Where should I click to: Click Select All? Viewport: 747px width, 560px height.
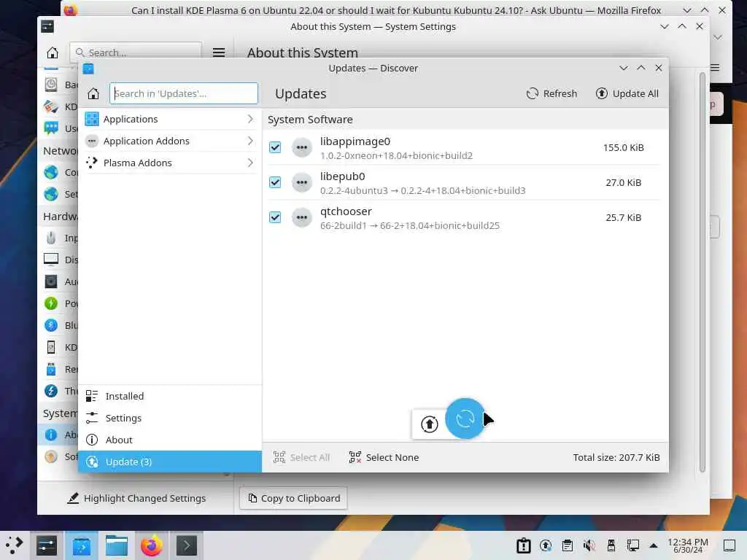pos(301,458)
